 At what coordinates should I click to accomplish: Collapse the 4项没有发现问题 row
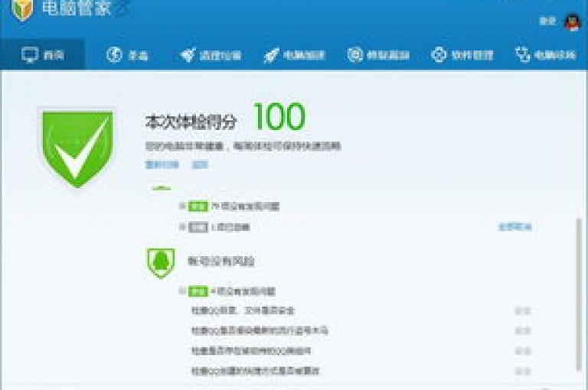[182, 291]
